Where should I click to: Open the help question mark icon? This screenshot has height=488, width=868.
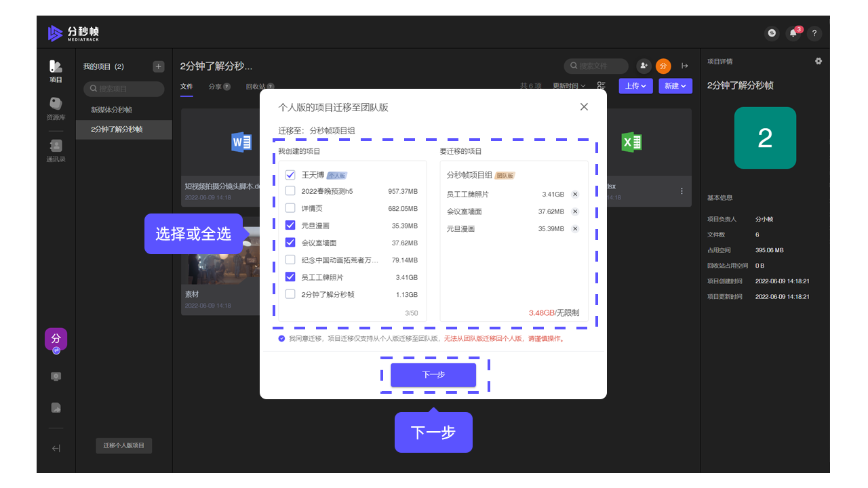pyautogui.click(x=814, y=33)
